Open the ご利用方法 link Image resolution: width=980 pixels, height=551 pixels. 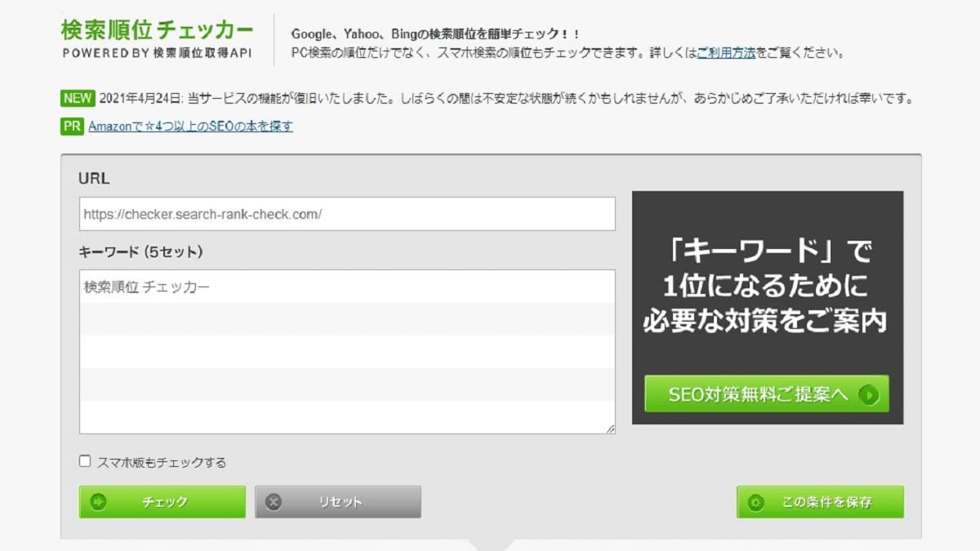click(725, 52)
